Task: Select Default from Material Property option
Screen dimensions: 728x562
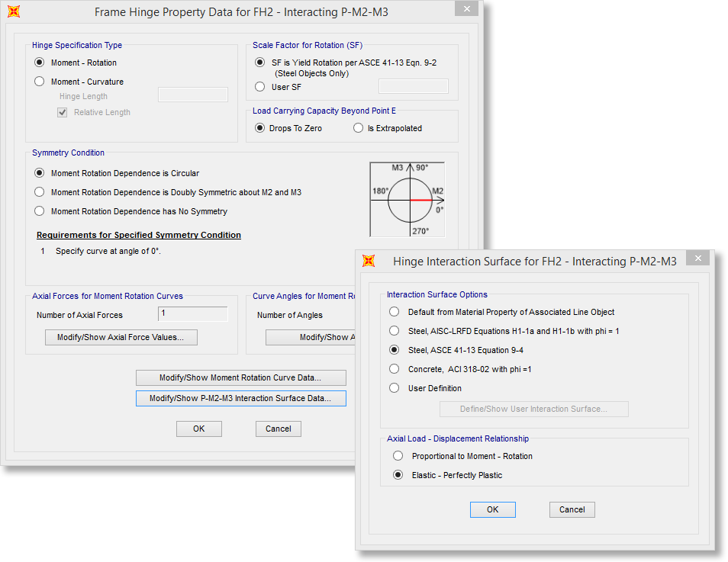Action: tap(394, 312)
